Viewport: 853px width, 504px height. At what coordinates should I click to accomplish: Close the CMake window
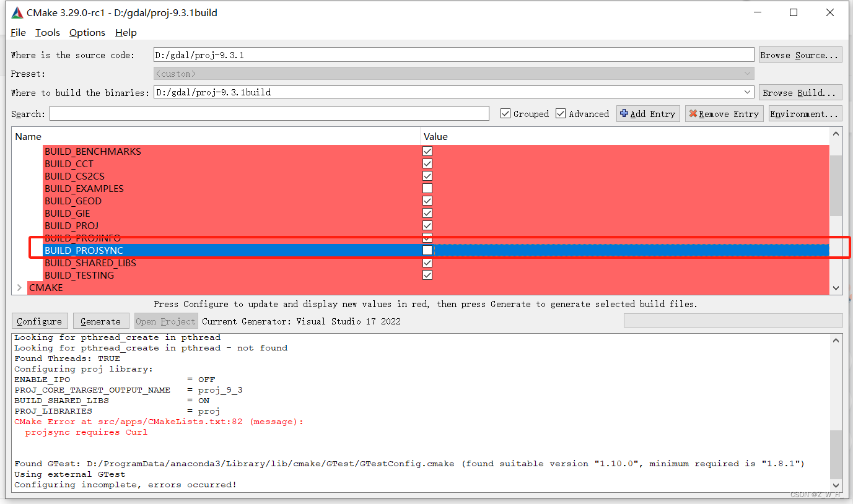830,12
